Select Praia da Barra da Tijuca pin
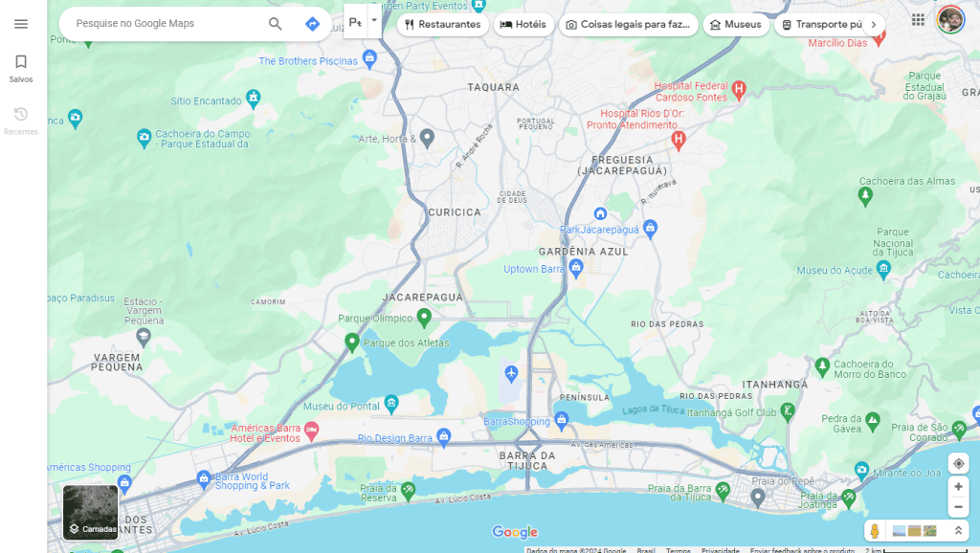 [x=724, y=491]
